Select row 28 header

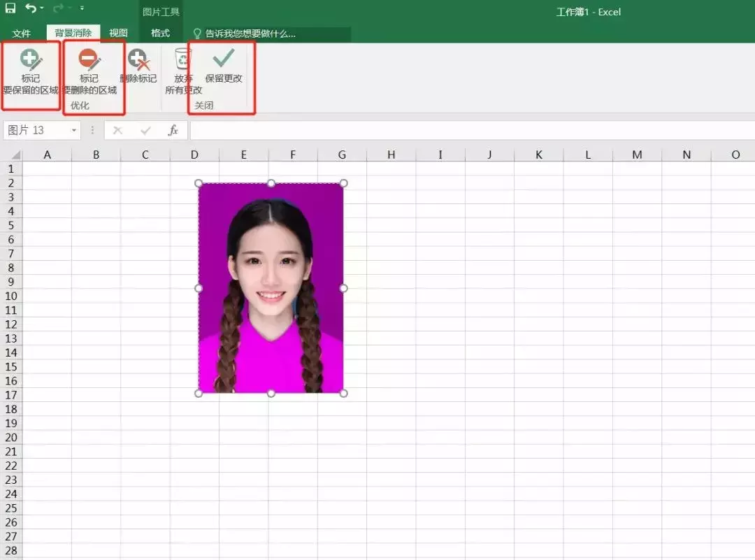(11, 551)
